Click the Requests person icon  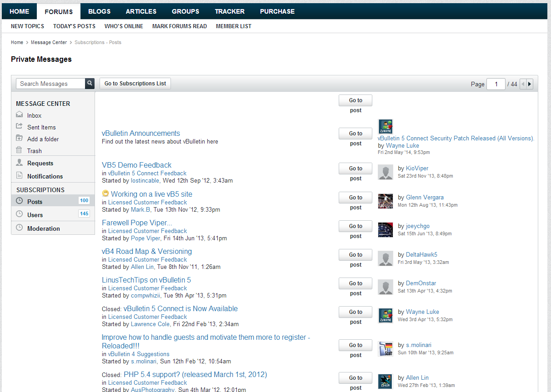[x=20, y=163]
